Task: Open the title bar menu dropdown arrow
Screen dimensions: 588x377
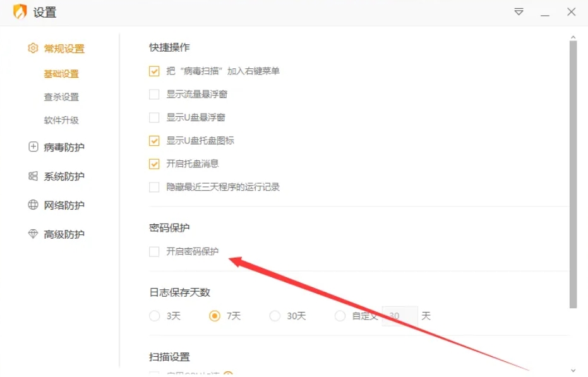Action: pyautogui.click(x=519, y=11)
